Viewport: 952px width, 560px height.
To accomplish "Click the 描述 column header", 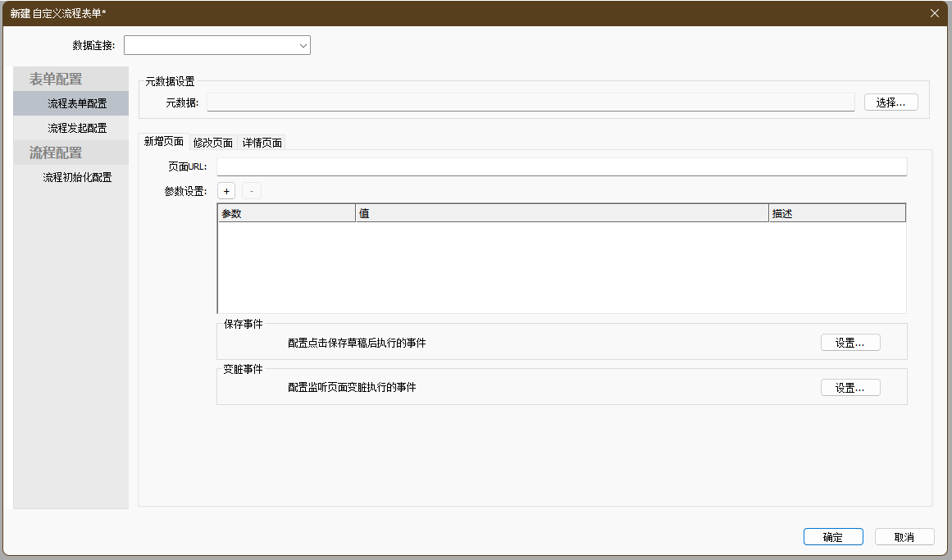I will [x=836, y=213].
